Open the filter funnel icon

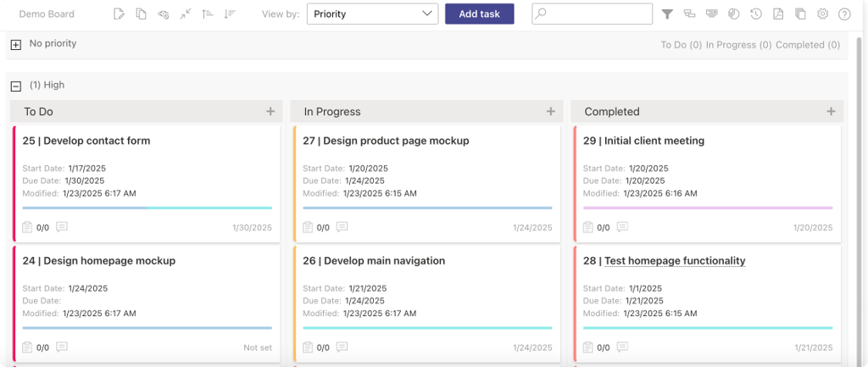pyautogui.click(x=668, y=14)
